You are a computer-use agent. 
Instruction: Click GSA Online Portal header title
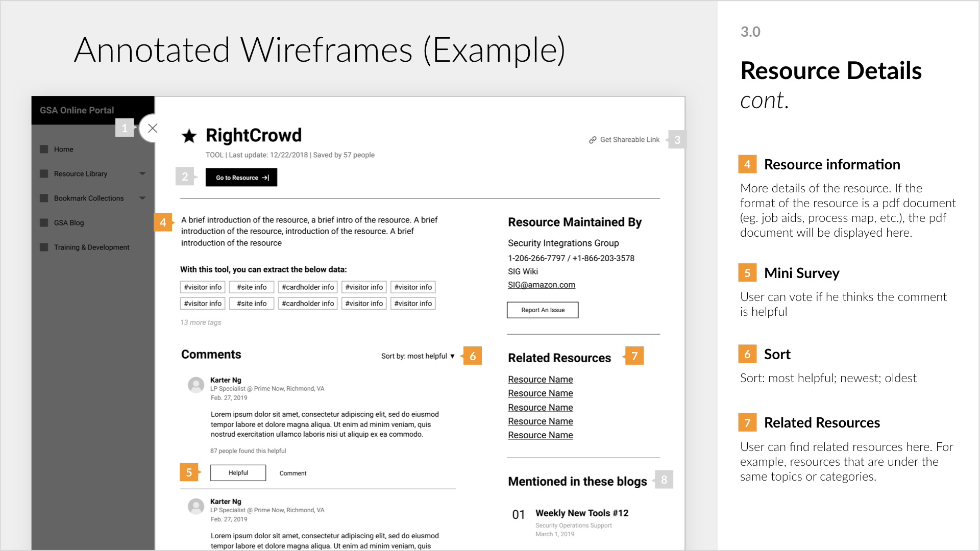(77, 110)
